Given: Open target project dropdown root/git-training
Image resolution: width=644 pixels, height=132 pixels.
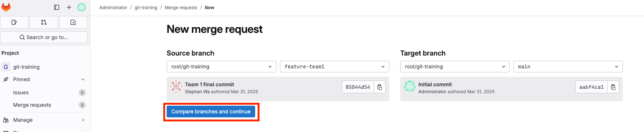Looking at the screenshot, I should [x=455, y=67].
